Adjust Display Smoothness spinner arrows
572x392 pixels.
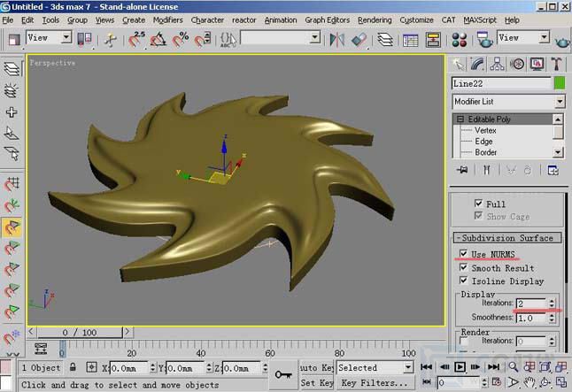tap(552, 318)
